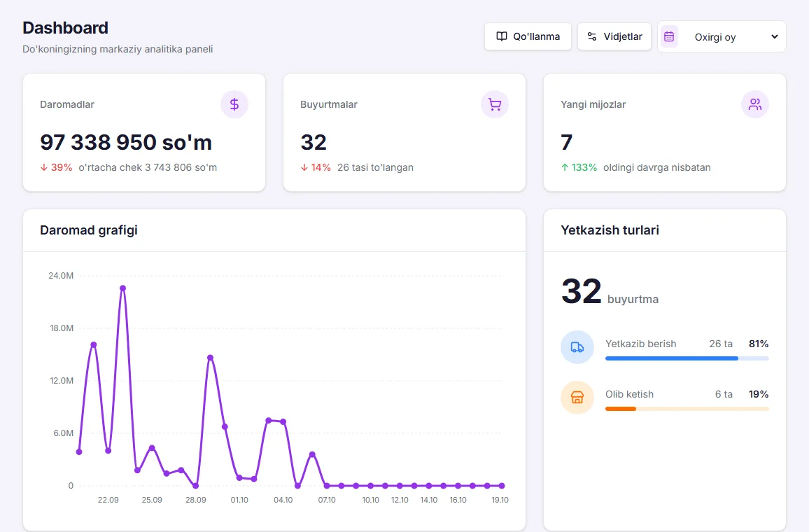This screenshot has height=532, width=809.
Task: Click the blue Yetkazib berish progress bar
Action: point(687,358)
